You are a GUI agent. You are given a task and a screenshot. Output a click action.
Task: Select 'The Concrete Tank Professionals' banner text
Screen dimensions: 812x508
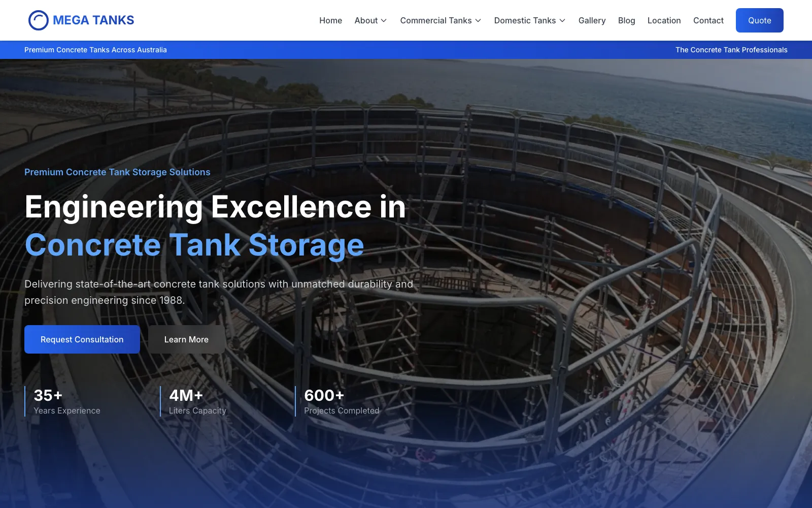(731, 50)
